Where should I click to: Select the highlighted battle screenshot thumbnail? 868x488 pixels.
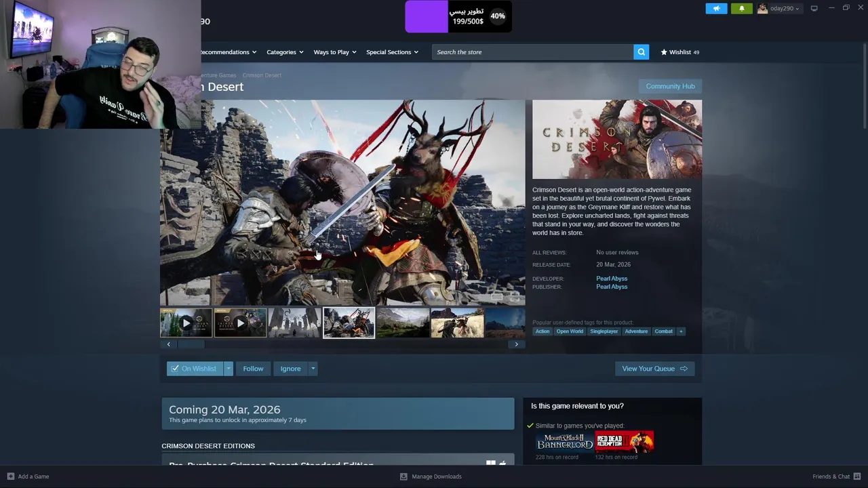[349, 323]
